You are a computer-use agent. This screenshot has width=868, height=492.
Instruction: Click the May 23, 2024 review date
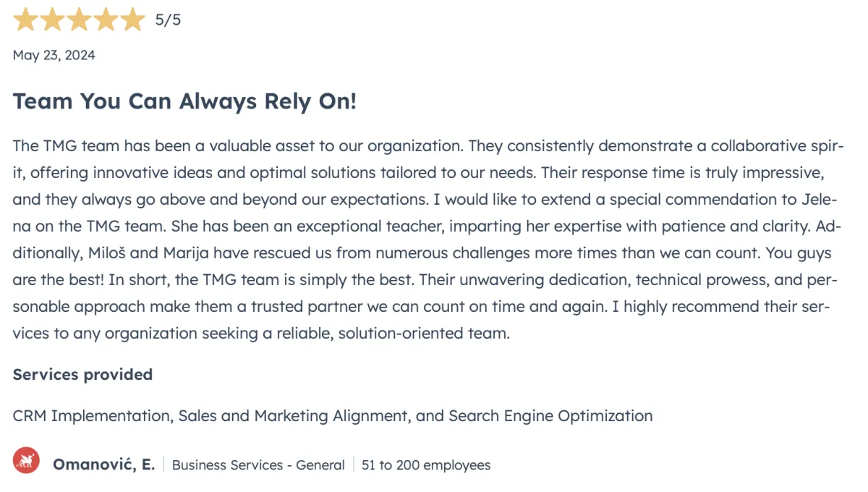(x=54, y=55)
